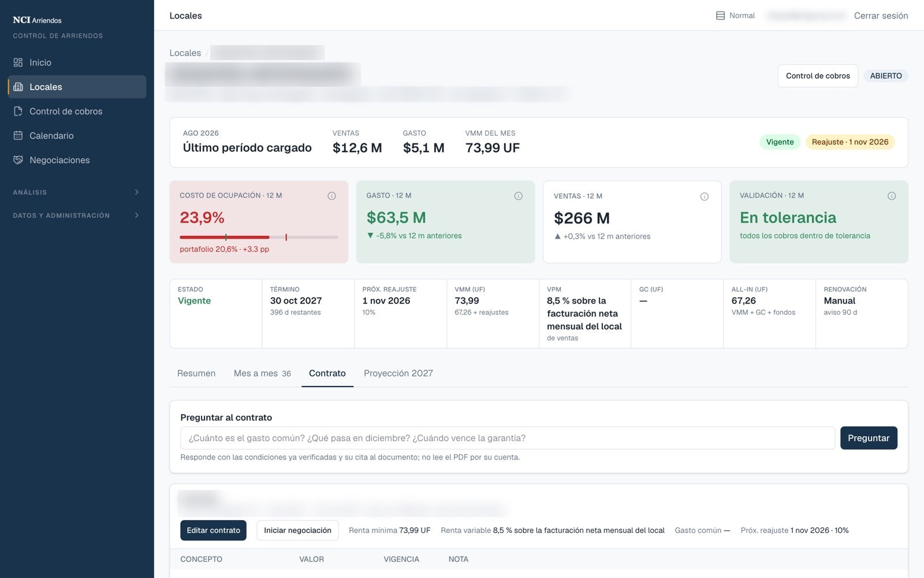Open Inicio from the sidebar icon
Image resolution: width=924 pixels, height=578 pixels.
[x=18, y=62]
